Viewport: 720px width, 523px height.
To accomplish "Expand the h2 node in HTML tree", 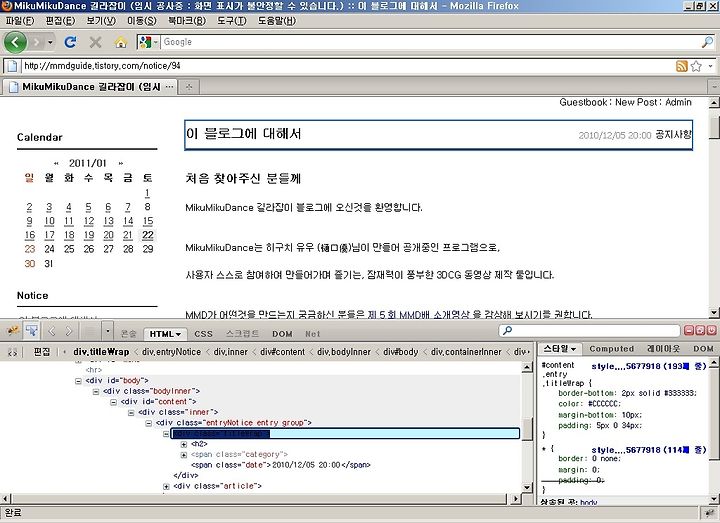I will pyautogui.click(x=184, y=444).
